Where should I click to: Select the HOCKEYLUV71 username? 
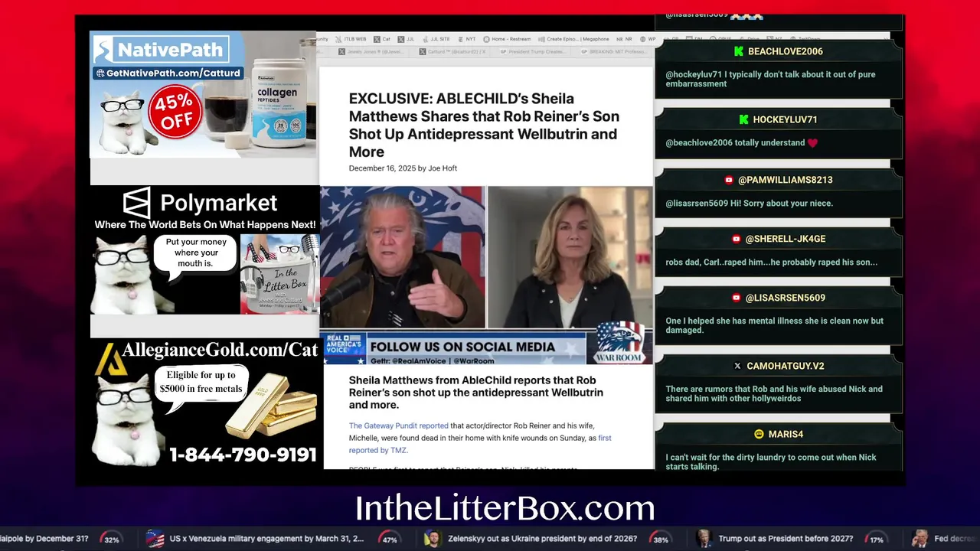tap(786, 119)
